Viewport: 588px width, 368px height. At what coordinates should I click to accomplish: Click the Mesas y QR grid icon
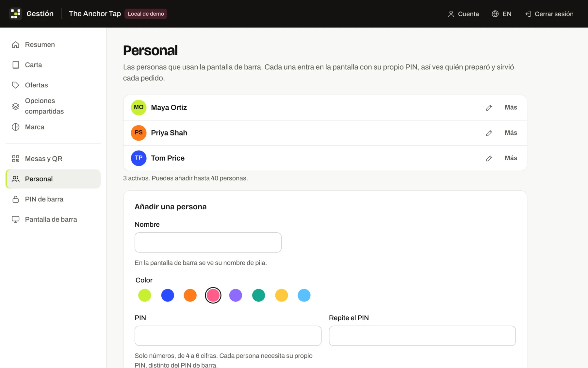pos(16,159)
